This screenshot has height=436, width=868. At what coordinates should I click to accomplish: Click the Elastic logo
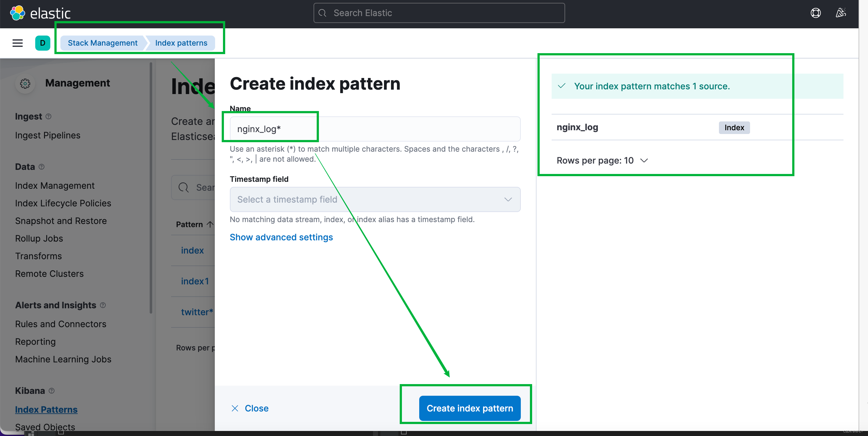pos(40,13)
